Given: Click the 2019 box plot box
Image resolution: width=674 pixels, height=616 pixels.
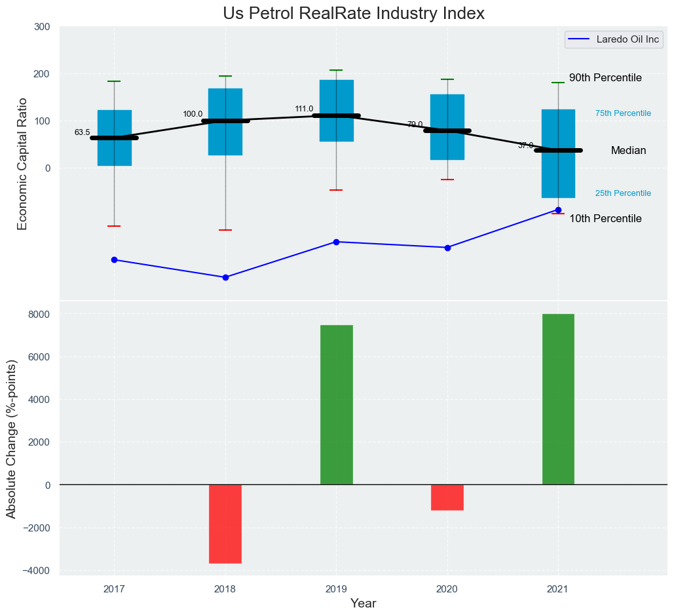Looking at the screenshot, I should (x=336, y=95).
